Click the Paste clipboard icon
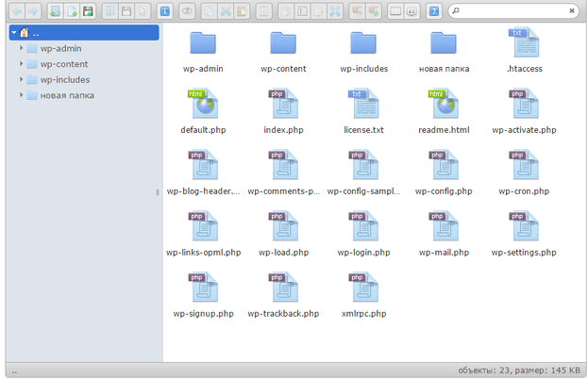 click(x=242, y=11)
